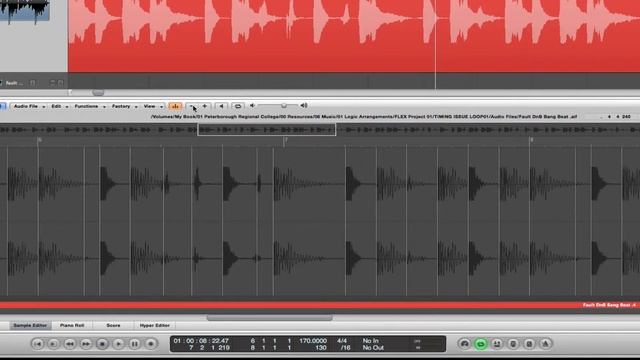Click the prelisten speaker button
Screen dimensions: 640x360
tap(221, 106)
